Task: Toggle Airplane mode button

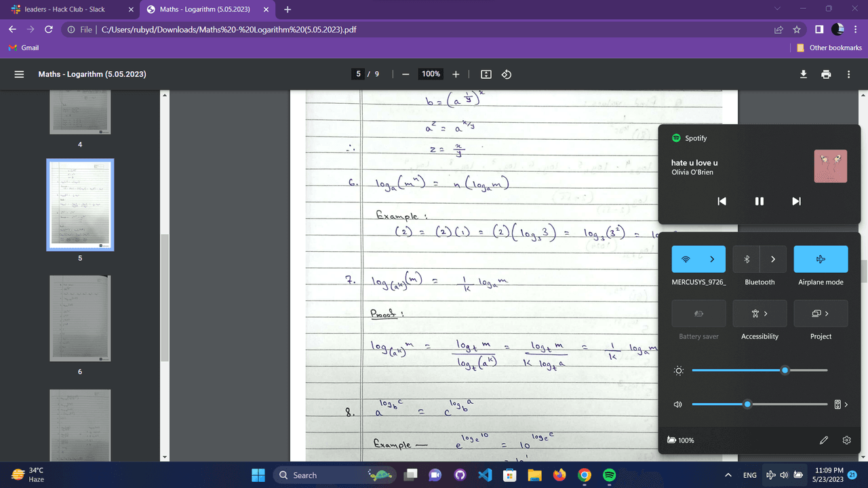Action: coord(821,259)
